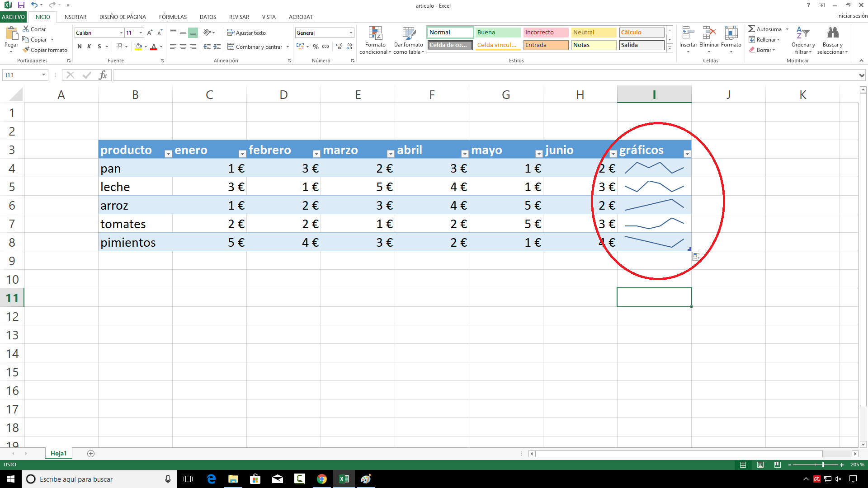This screenshot has width=868, height=488.
Task: Click the Formato condicional icon
Action: [x=375, y=33]
